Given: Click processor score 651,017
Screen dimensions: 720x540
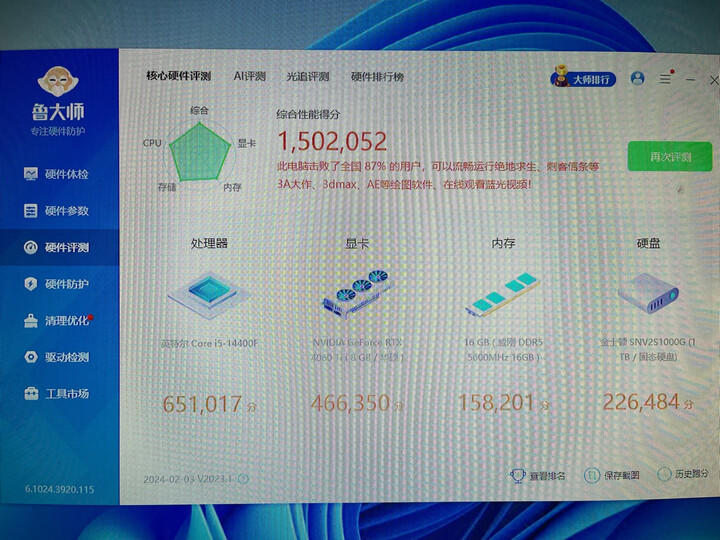Looking at the screenshot, I should (x=202, y=404).
